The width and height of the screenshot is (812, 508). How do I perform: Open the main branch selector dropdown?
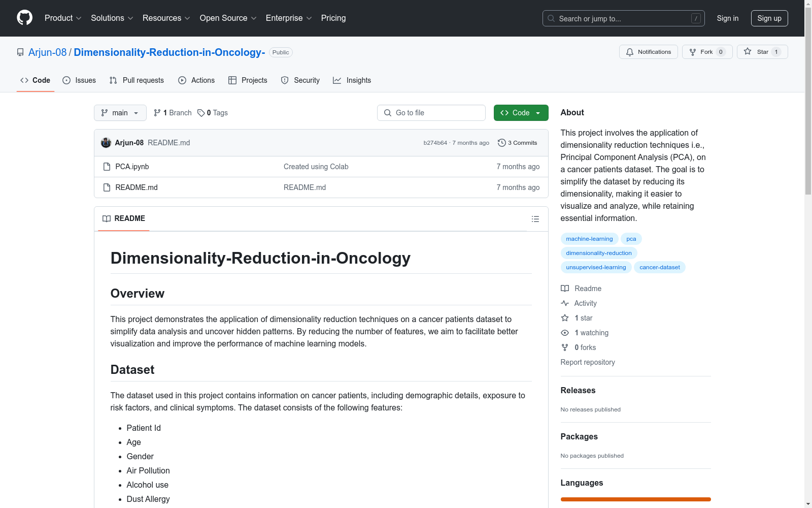pyautogui.click(x=120, y=113)
